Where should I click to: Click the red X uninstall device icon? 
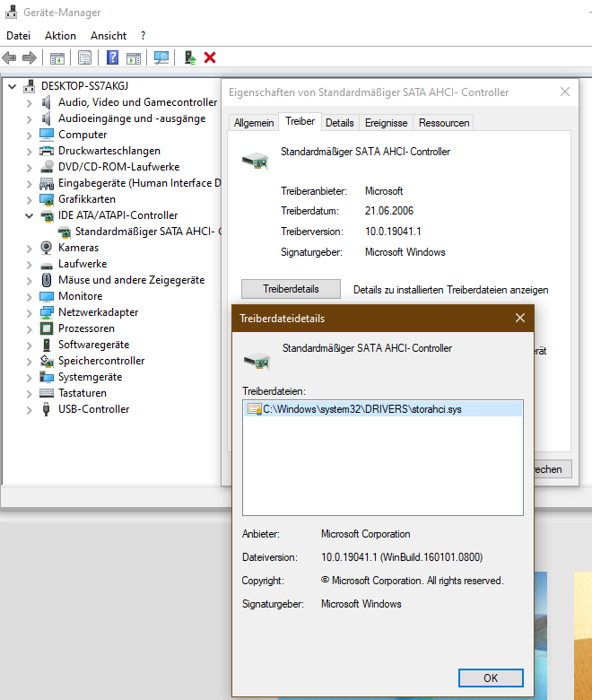click(x=210, y=57)
